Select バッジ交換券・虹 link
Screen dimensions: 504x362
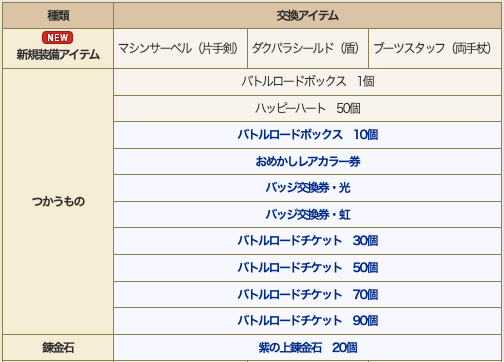[x=308, y=214]
